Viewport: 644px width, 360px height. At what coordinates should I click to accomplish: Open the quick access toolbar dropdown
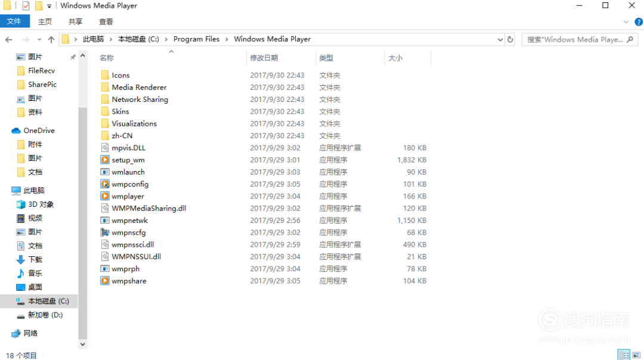(x=49, y=6)
